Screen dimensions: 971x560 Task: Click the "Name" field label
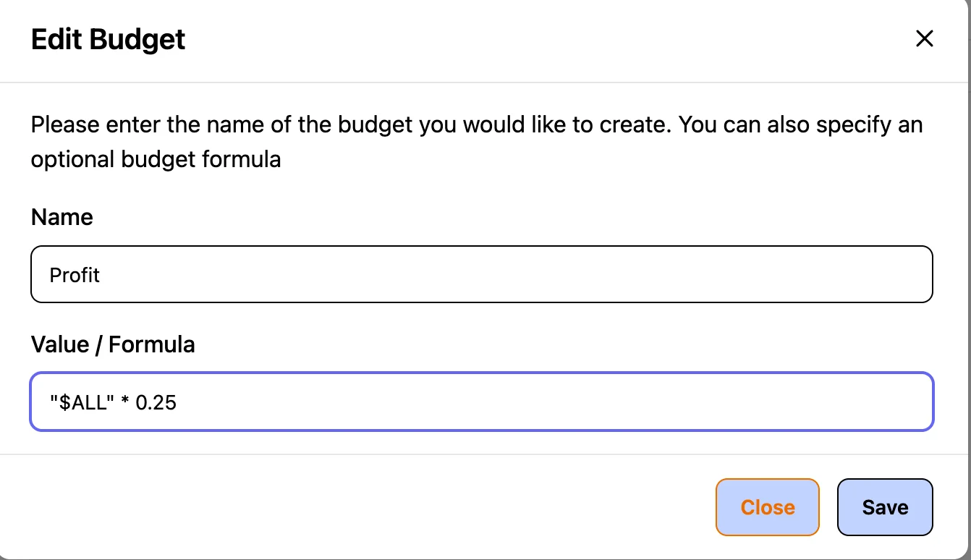[x=62, y=217]
